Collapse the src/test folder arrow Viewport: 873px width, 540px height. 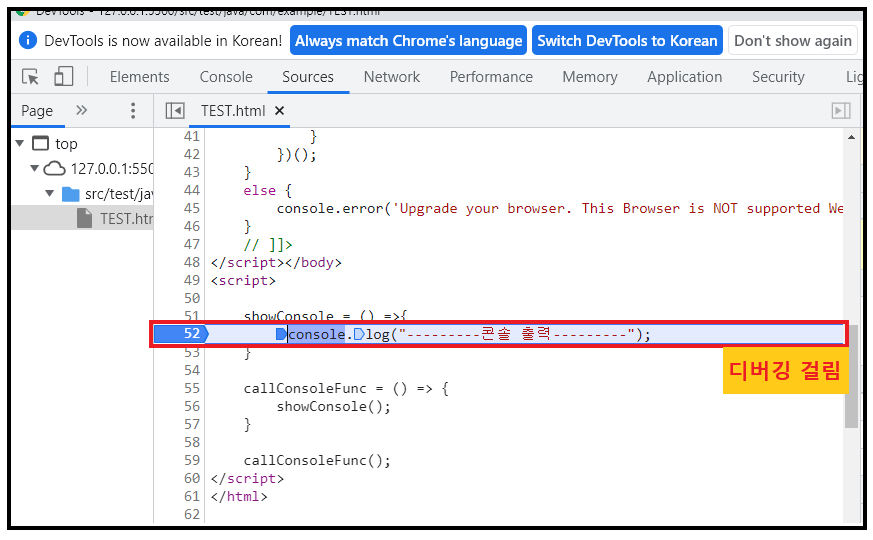[x=50, y=193]
